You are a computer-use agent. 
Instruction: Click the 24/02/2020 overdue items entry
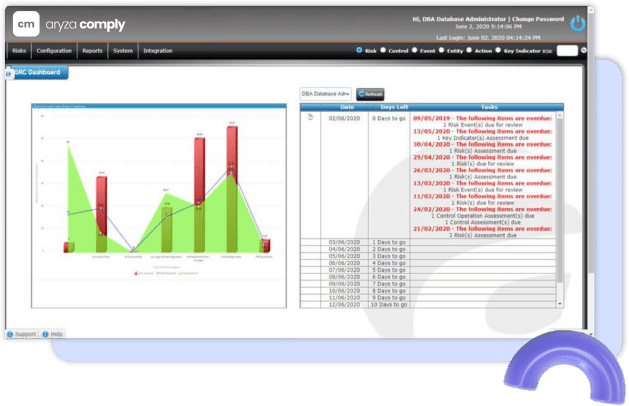pyautogui.click(x=483, y=209)
